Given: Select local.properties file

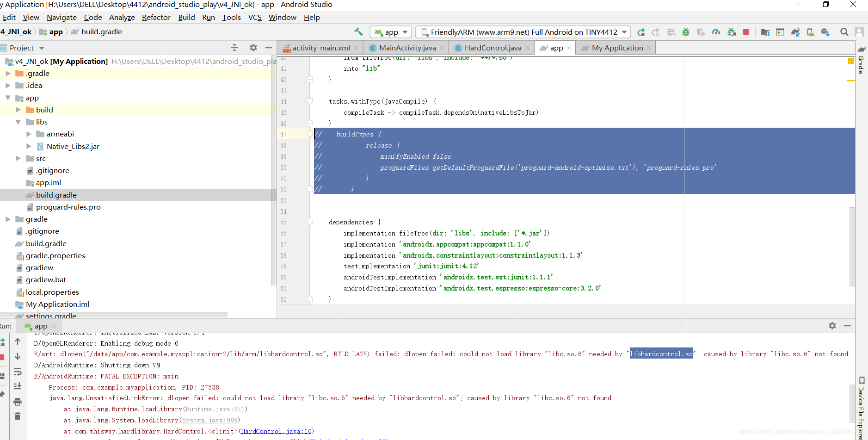Looking at the screenshot, I should coord(52,292).
